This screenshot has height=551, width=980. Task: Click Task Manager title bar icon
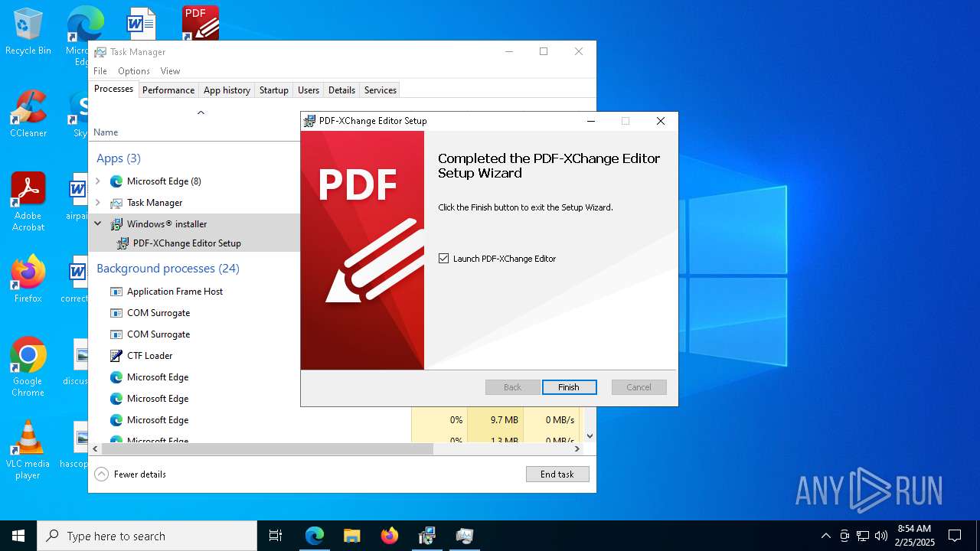[100, 52]
